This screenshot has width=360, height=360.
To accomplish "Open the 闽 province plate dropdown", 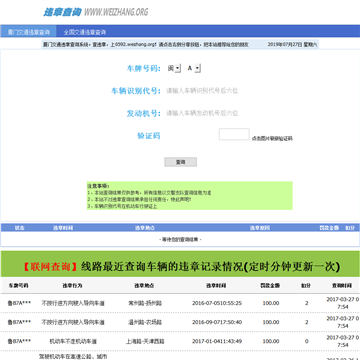I will click(174, 68).
